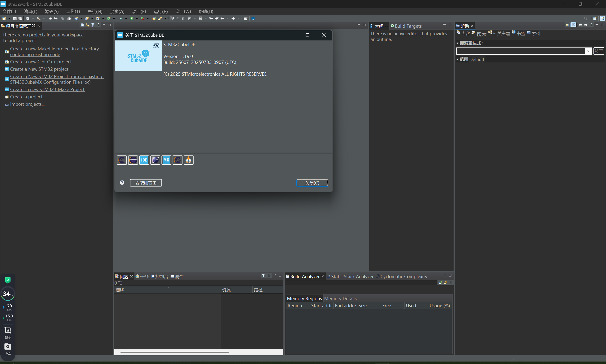Open the search expression combo dropdown
This screenshot has width=606, height=364.
click(x=588, y=51)
